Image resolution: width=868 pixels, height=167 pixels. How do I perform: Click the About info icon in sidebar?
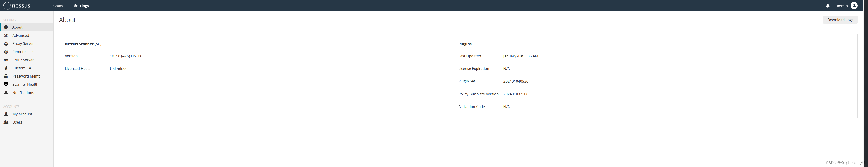[6, 27]
